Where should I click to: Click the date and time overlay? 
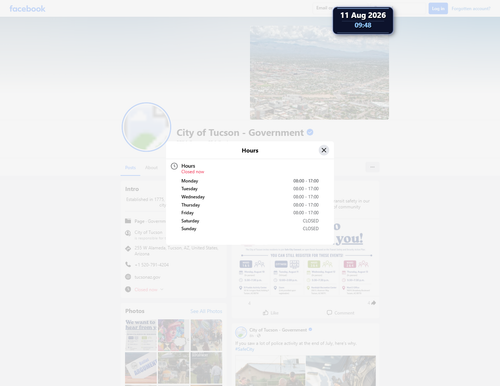[363, 20]
